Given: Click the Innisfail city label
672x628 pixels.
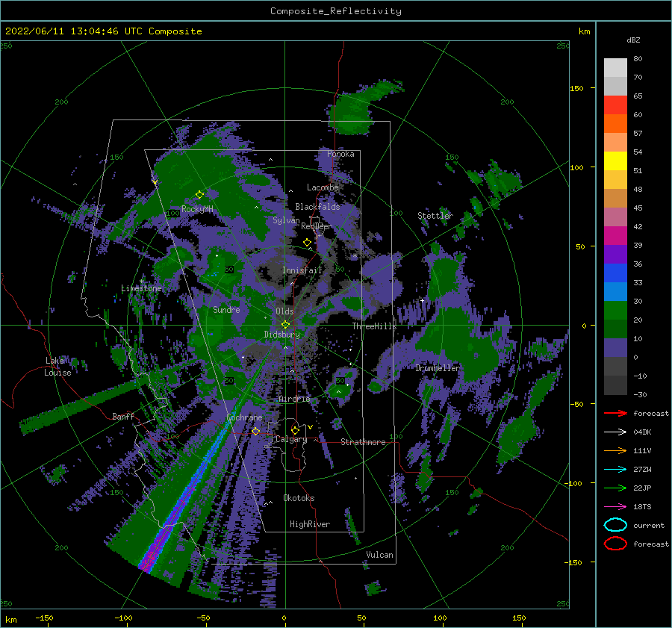Looking at the screenshot, I should tap(302, 270).
